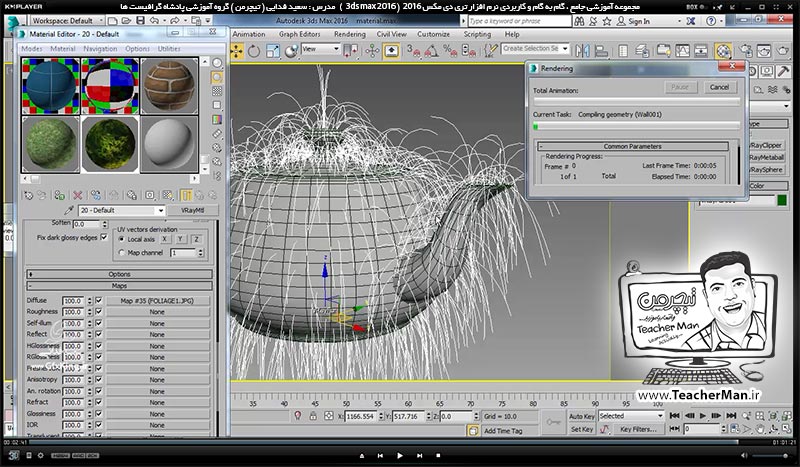Expand the Options rollout
Screen dimensions: 800x467
tap(119, 274)
